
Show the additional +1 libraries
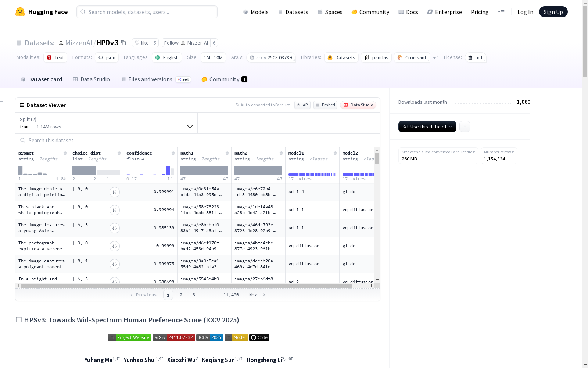[x=436, y=58]
